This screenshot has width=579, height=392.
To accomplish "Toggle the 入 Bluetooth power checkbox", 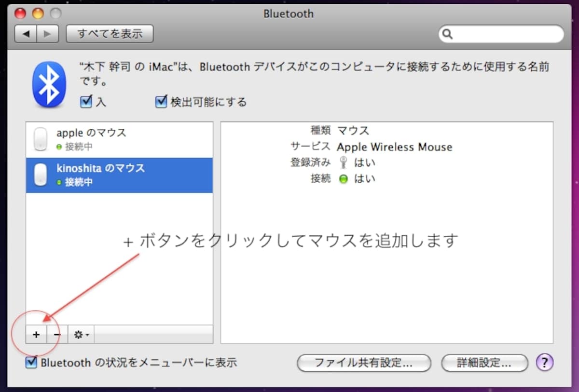I will (x=86, y=102).
